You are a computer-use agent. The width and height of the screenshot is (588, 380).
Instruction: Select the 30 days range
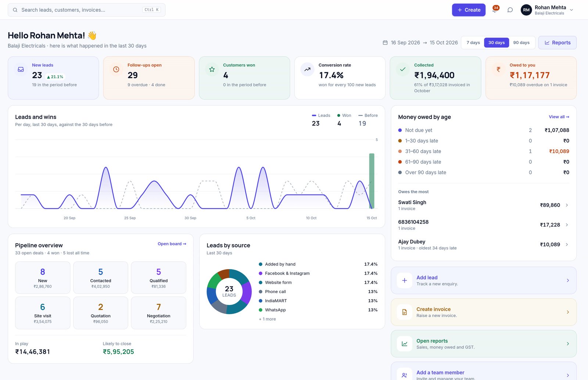(x=496, y=43)
